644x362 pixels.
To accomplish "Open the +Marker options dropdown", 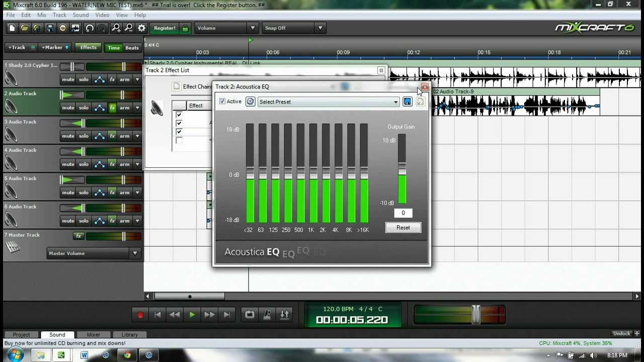I will [67, 48].
